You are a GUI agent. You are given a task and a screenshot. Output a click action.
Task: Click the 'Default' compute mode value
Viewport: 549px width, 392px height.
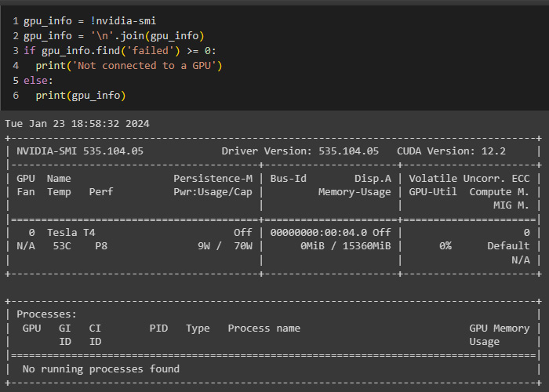(x=508, y=246)
